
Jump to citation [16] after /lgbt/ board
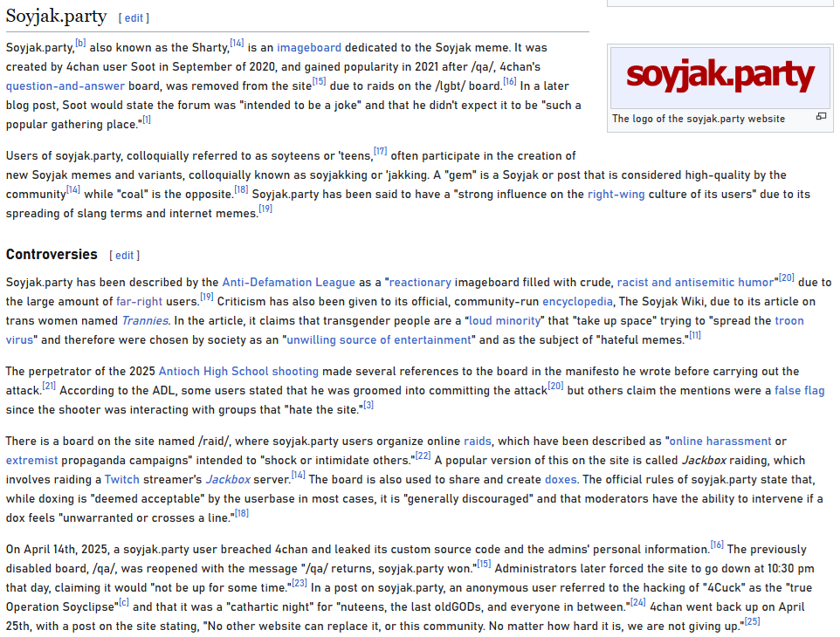509,82
